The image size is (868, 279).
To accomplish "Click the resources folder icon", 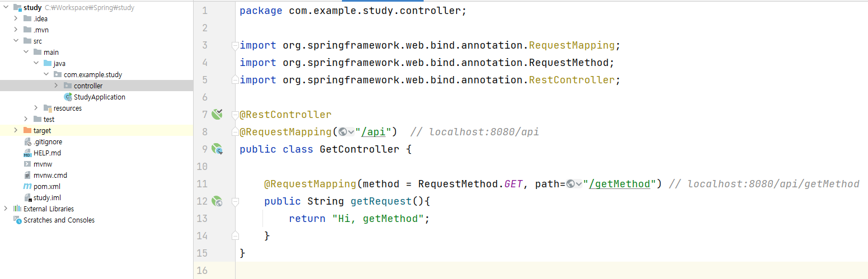I will click(48, 108).
